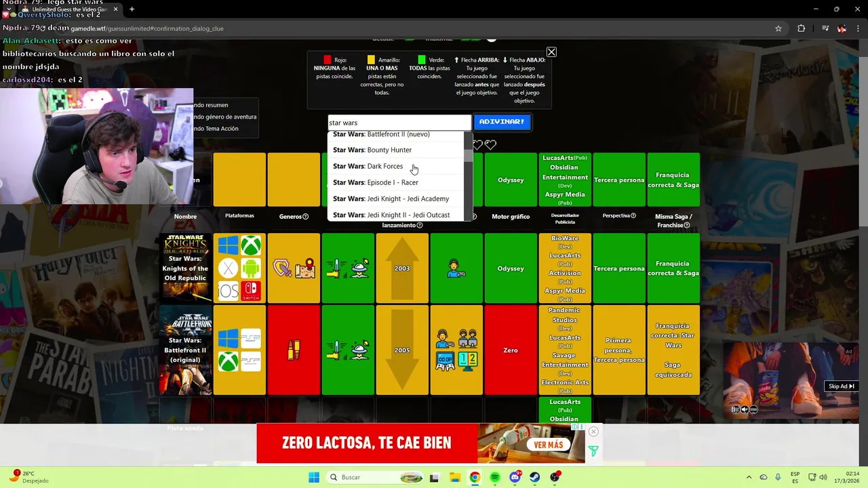Image resolution: width=868 pixels, height=488 pixels.
Task: Click the split-screen 1|2 game mode icon
Action: (468, 361)
